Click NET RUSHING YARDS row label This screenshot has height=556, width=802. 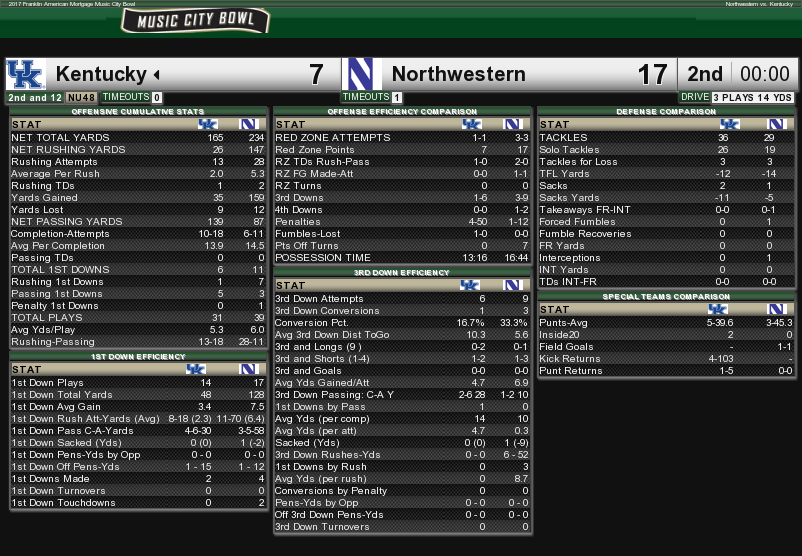[68, 149]
